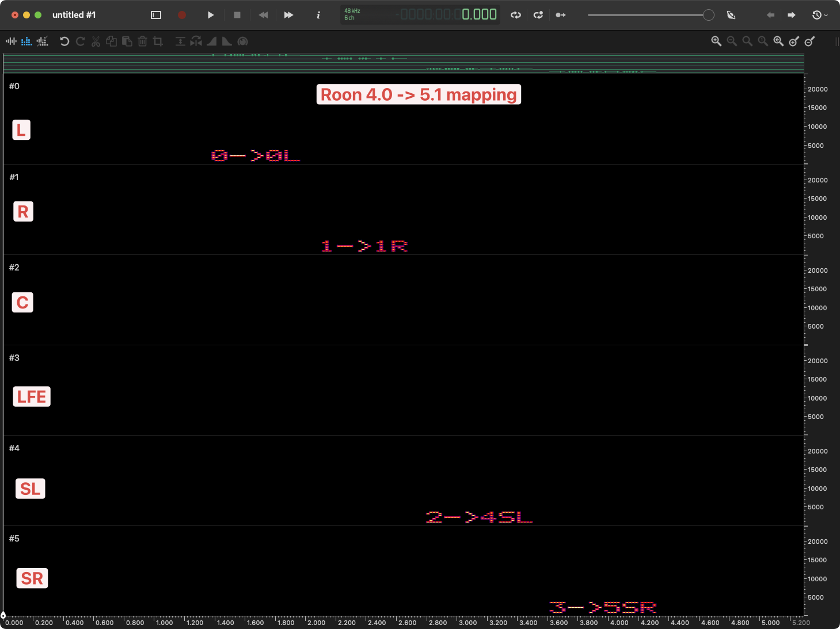The height and width of the screenshot is (629, 840).
Task: Select channel #5 label
Action: (14, 539)
